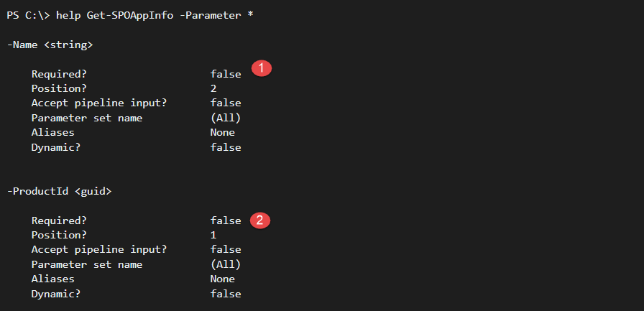Click Dynamic? label under -Name
The image size is (644, 311).
pyautogui.click(x=56, y=147)
